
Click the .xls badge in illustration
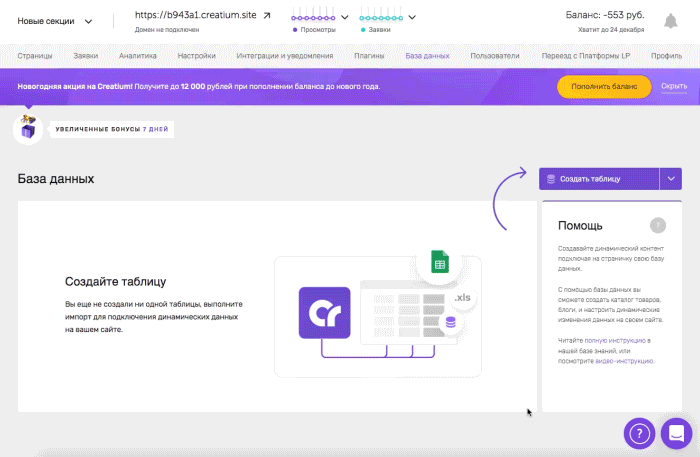pyautogui.click(x=462, y=297)
